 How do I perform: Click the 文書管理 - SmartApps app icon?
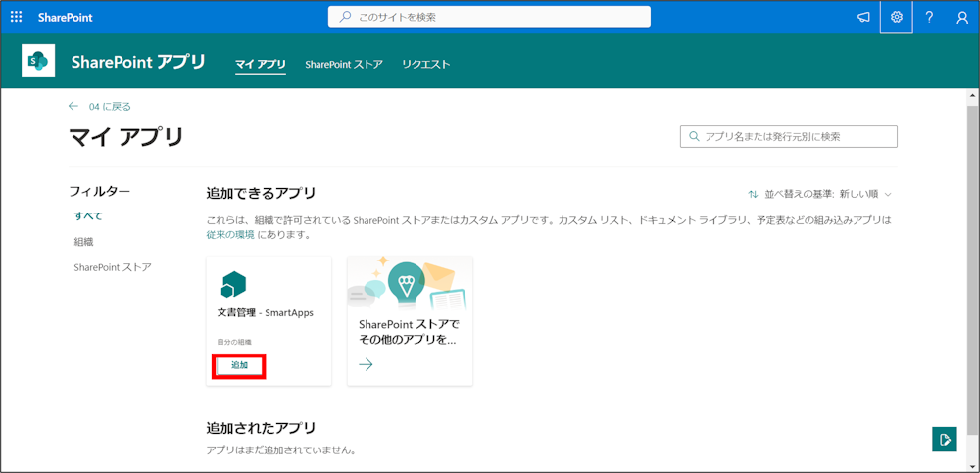(233, 284)
